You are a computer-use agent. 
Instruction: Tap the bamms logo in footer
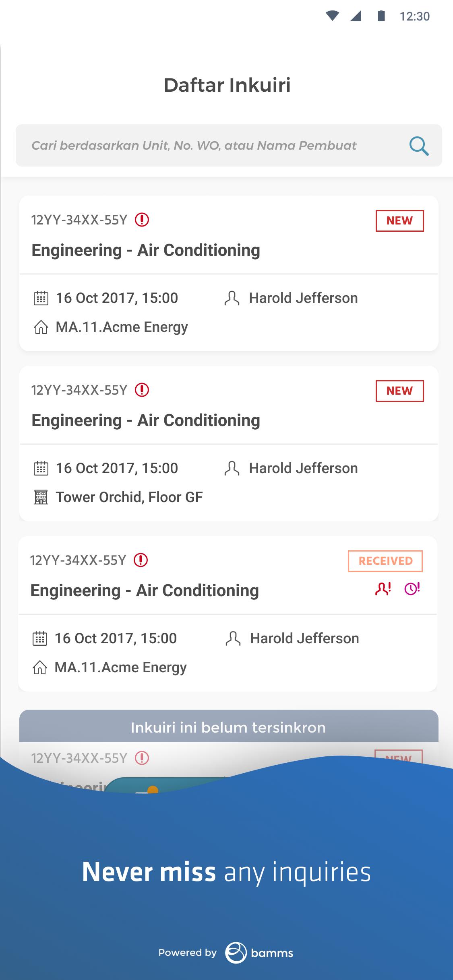tap(259, 953)
